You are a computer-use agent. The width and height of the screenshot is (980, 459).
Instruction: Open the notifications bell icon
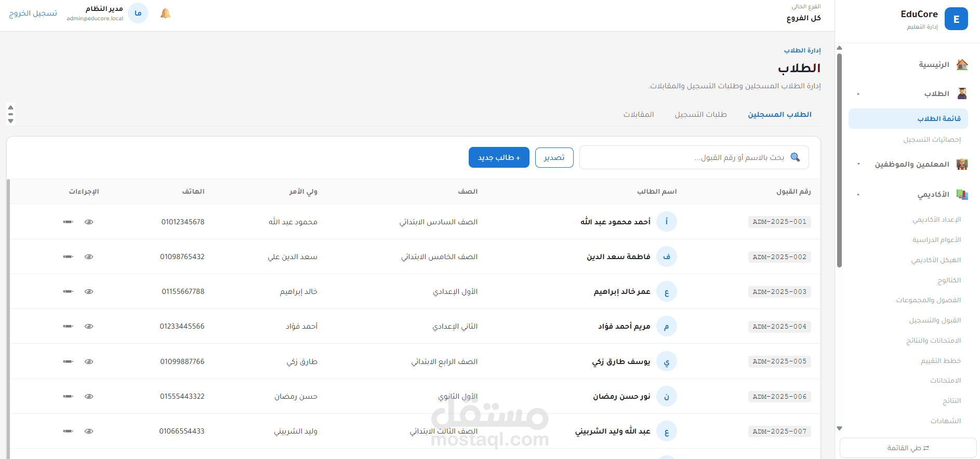[165, 14]
